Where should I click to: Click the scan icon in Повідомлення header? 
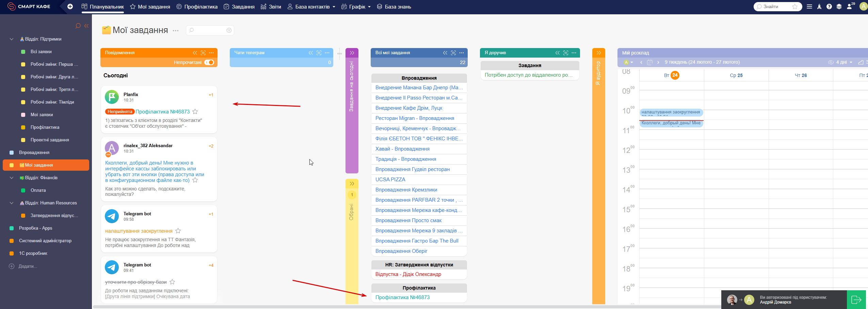[x=203, y=53]
